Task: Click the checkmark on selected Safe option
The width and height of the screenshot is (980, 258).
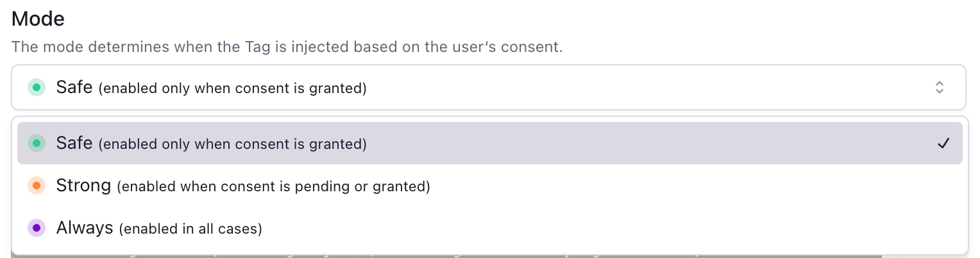Action: tap(943, 144)
